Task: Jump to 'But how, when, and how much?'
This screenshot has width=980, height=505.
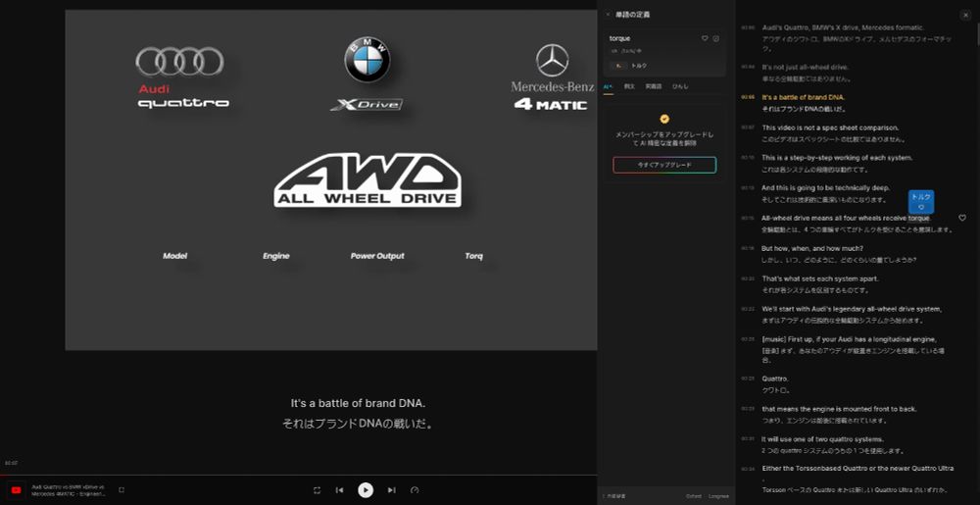Action: point(812,248)
